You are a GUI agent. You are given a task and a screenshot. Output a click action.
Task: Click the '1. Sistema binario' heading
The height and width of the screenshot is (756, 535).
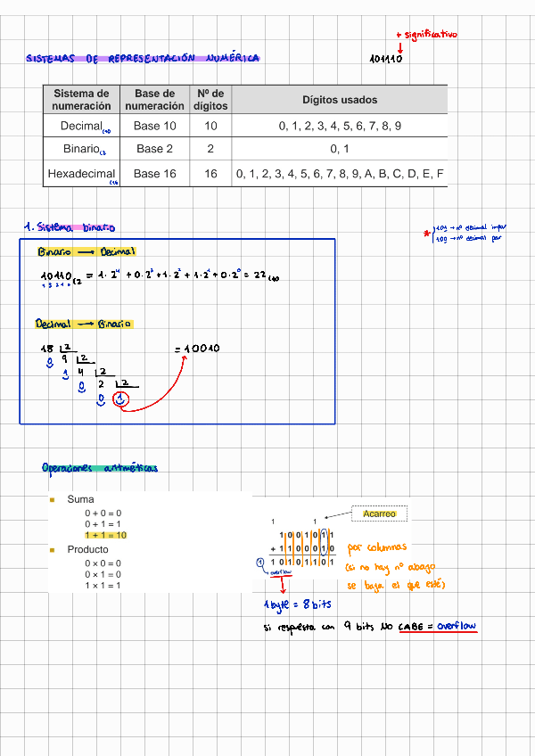click(x=70, y=227)
